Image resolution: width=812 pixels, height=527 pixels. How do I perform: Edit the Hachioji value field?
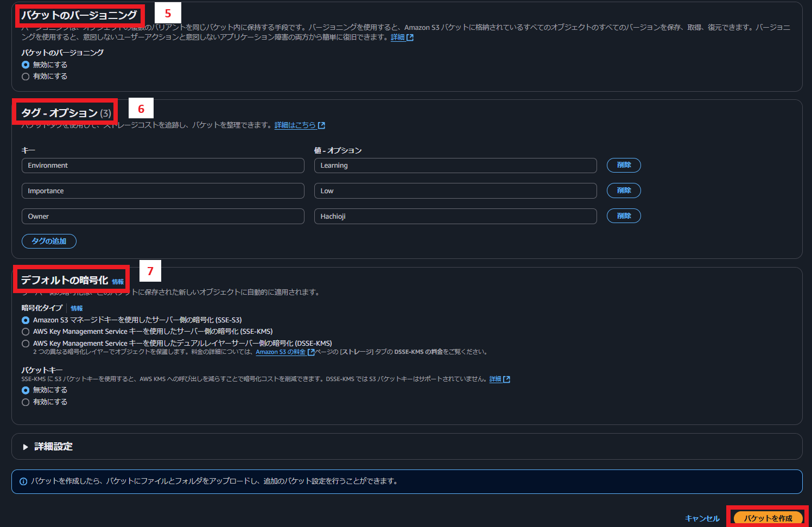(x=455, y=217)
